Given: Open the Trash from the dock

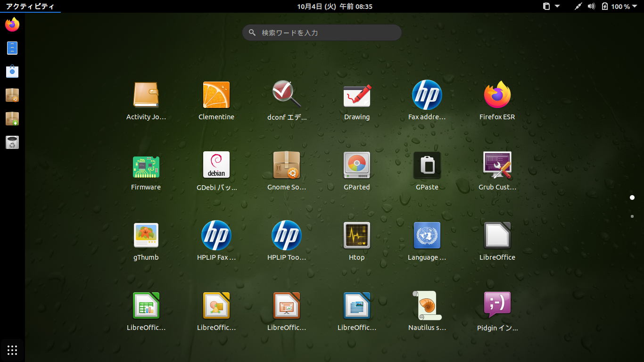Looking at the screenshot, I should 12,142.
